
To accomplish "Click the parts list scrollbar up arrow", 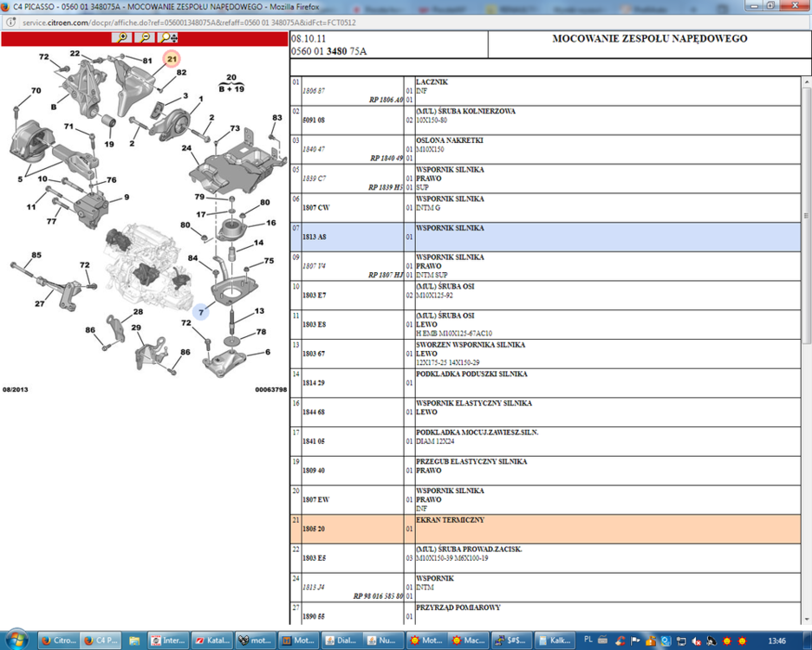I will 806,81.
